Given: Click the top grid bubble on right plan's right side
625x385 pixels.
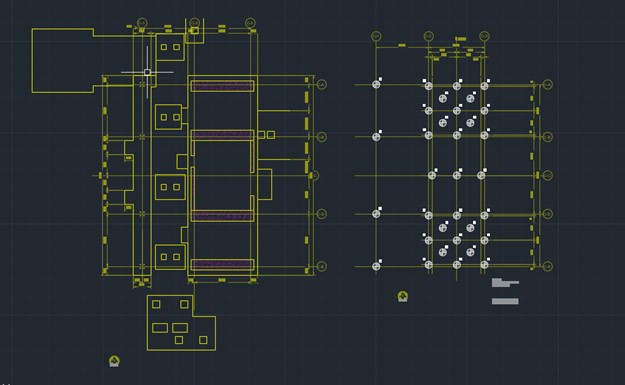Looking at the screenshot, I should click(x=548, y=84).
